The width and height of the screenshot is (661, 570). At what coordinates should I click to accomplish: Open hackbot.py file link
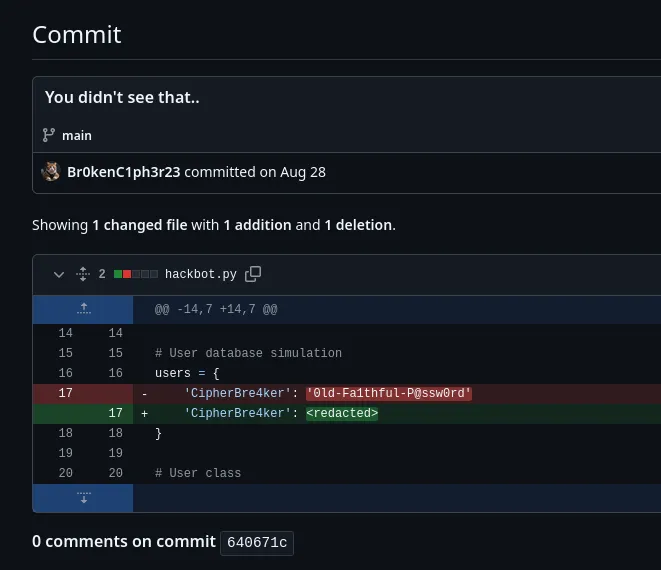201,274
